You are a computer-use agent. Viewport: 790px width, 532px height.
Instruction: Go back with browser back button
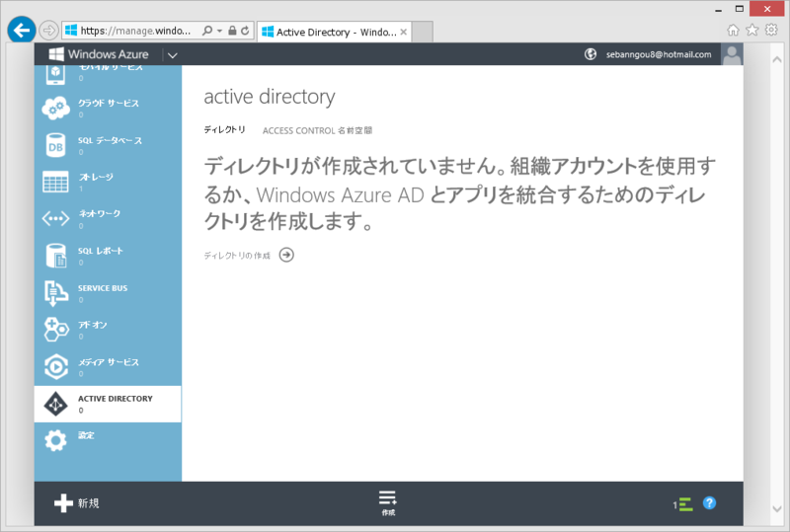(x=21, y=31)
